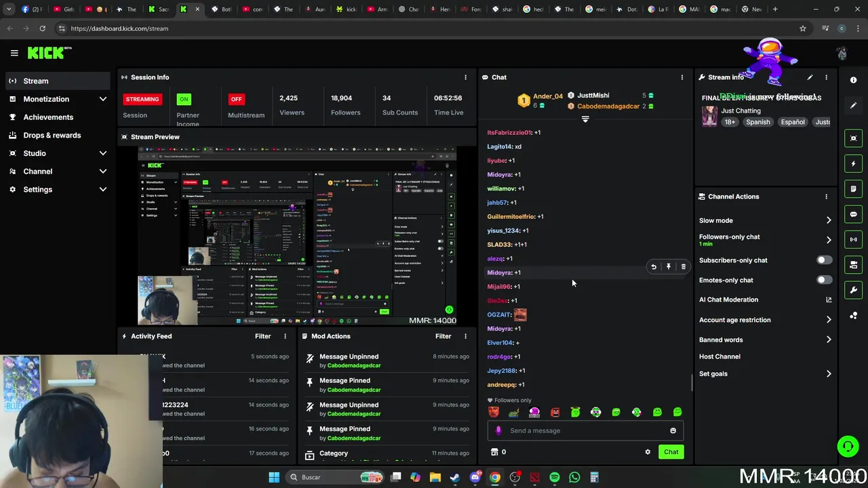
Task: Click username Guillermitoelfrio in chat
Action: click(x=511, y=216)
